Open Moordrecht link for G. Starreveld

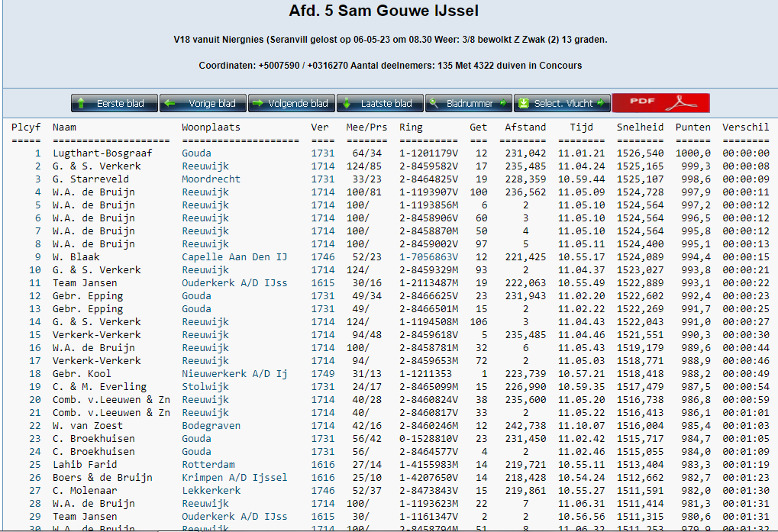click(211, 179)
